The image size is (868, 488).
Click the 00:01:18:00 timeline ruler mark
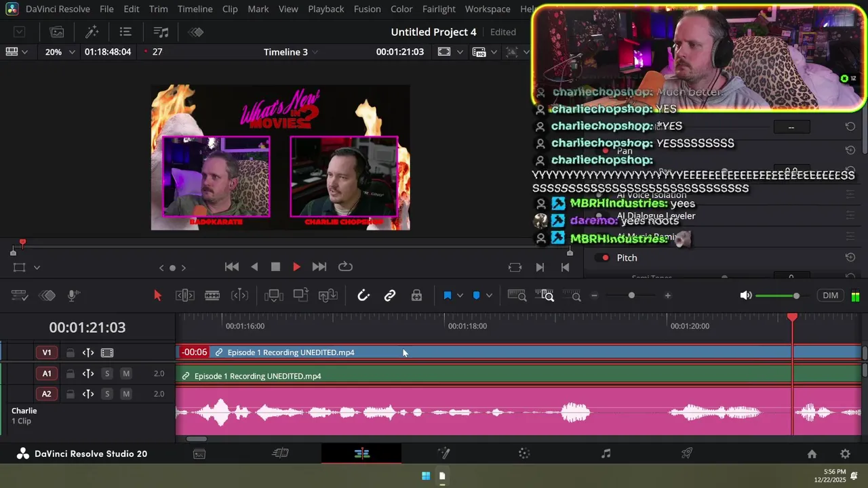point(467,326)
